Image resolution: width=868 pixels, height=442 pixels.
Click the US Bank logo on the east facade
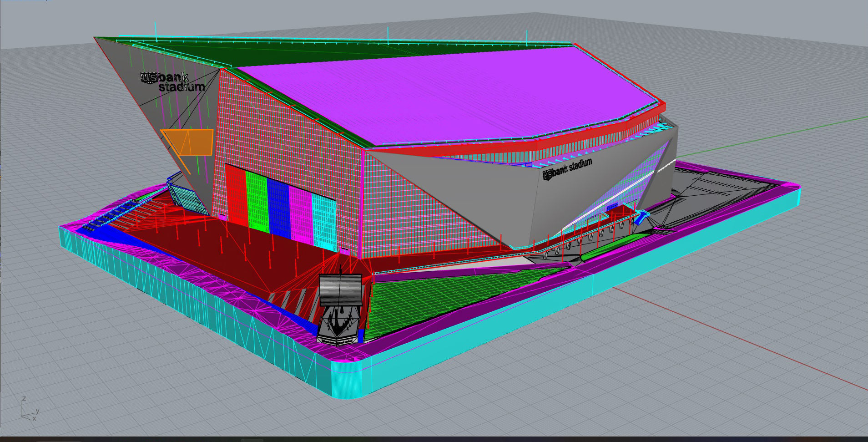pos(568,168)
